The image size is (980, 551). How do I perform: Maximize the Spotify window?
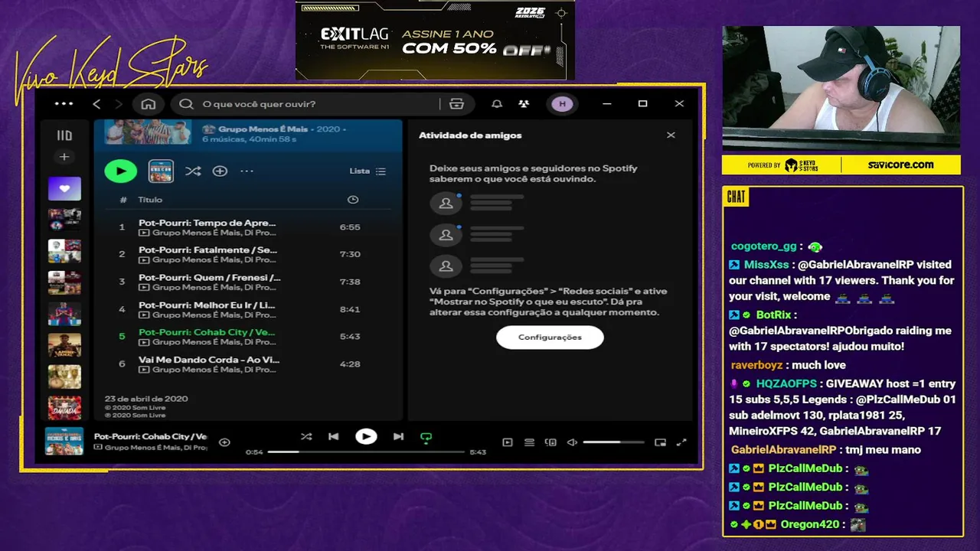(x=643, y=104)
